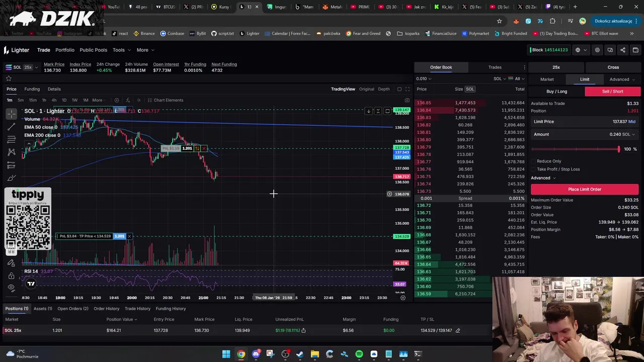Add symbol to favorites with star icon
Viewport: 644px width, 362px height.
click(9, 78)
